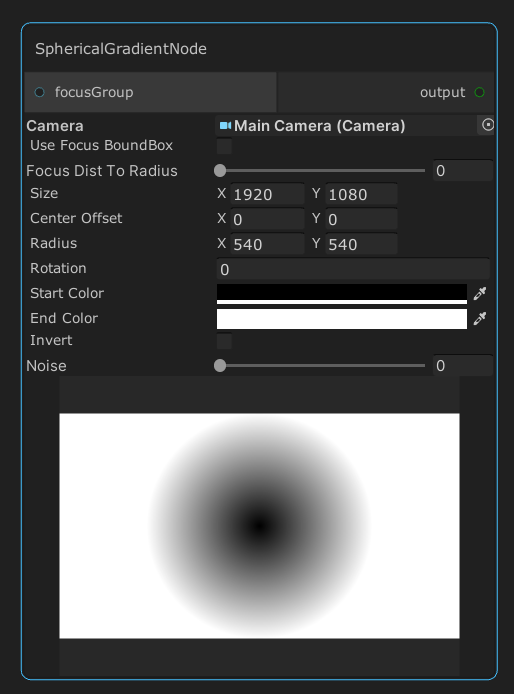Click the Noise slider handle
514x694 pixels.
220,366
